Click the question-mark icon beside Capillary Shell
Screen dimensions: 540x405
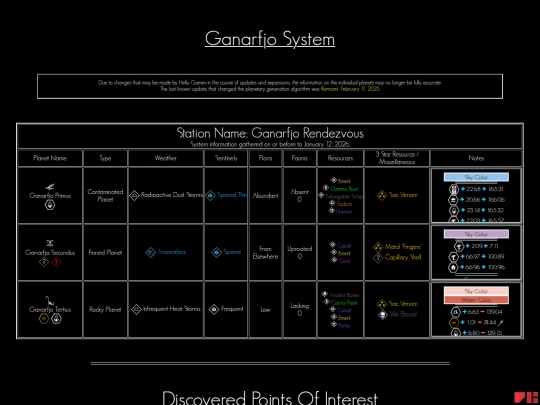coord(378,258)
